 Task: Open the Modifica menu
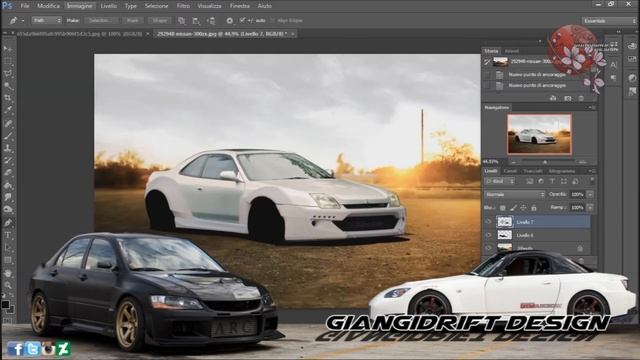tap(48, 6)
